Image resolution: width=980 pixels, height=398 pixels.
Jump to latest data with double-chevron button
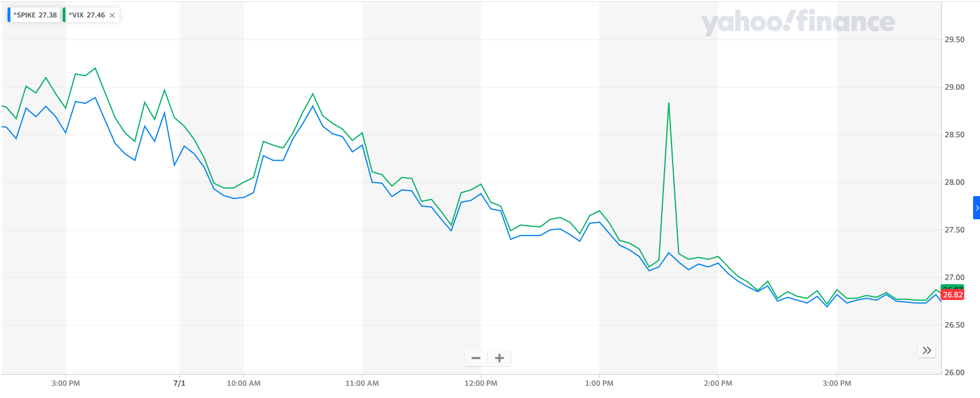[927, 350]
